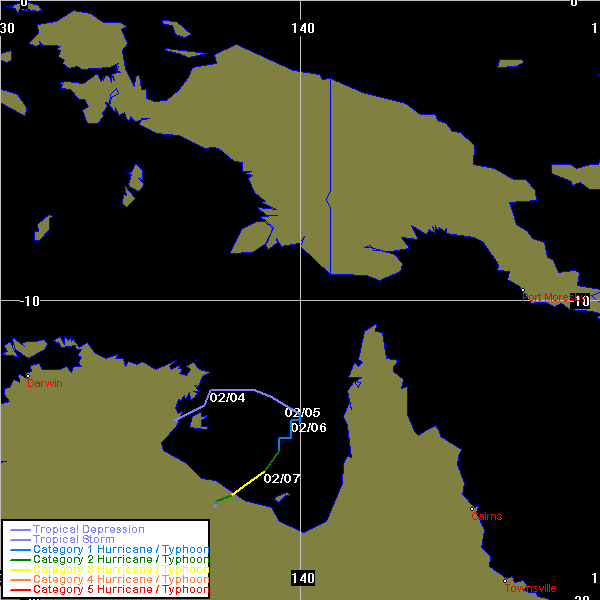The image size is (600, 600).
Task: Click Category 3 Hurricane legend entry
Action: (120, 569)
